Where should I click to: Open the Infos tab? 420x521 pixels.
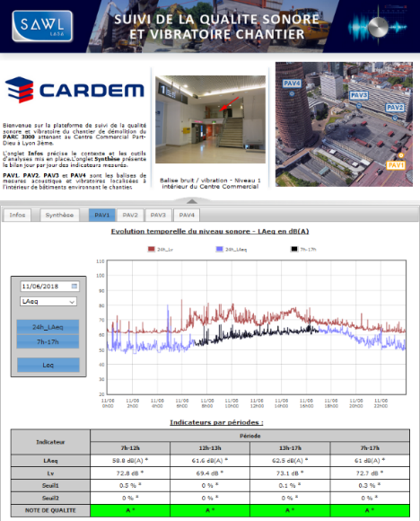[x=17, y=215]
